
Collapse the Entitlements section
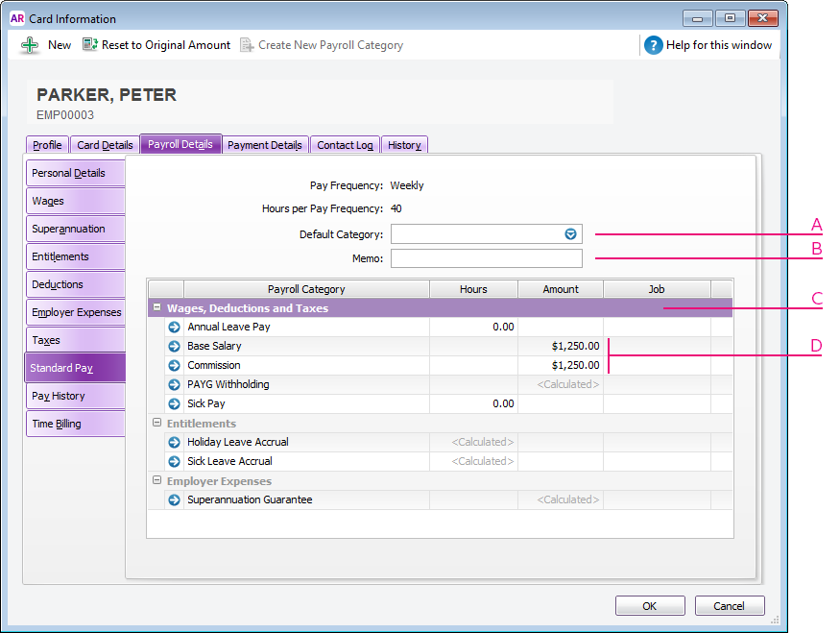pos(155,423)
